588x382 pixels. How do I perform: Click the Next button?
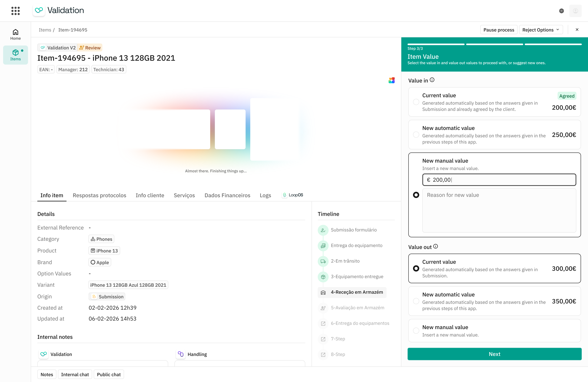[494, 354]
